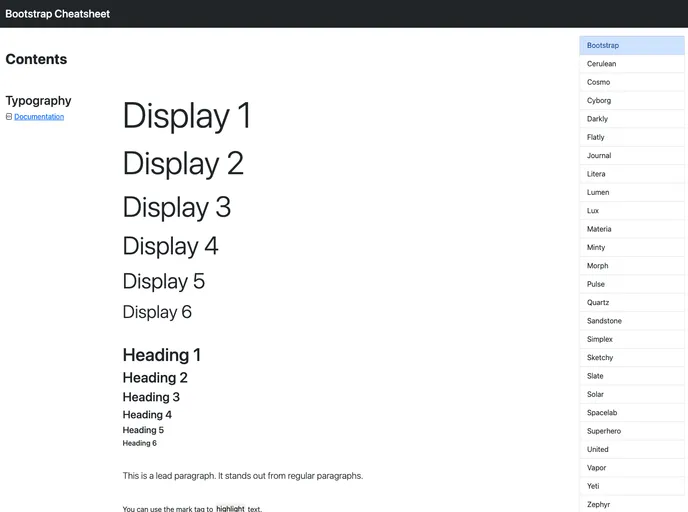688x512 pixels.
Task: Choose the Lux theme option
Action: [617, 211]
